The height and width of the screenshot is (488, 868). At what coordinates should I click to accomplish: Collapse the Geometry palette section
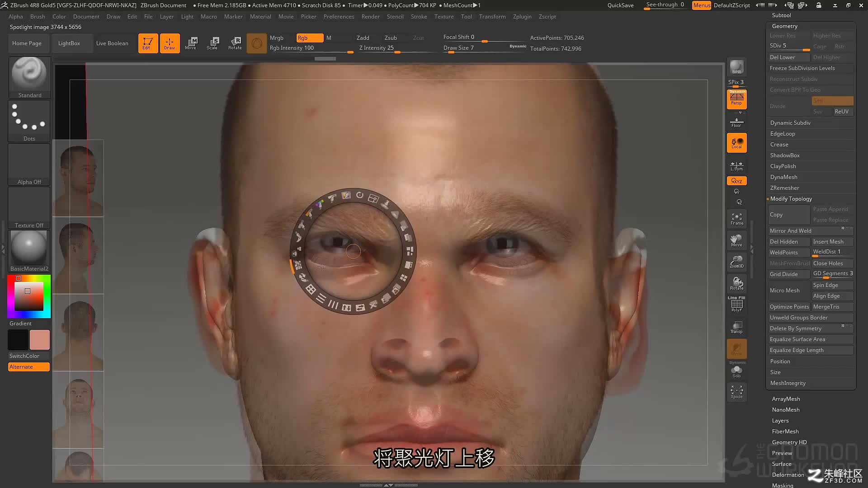pyautogui.click(x=784, y=26)
